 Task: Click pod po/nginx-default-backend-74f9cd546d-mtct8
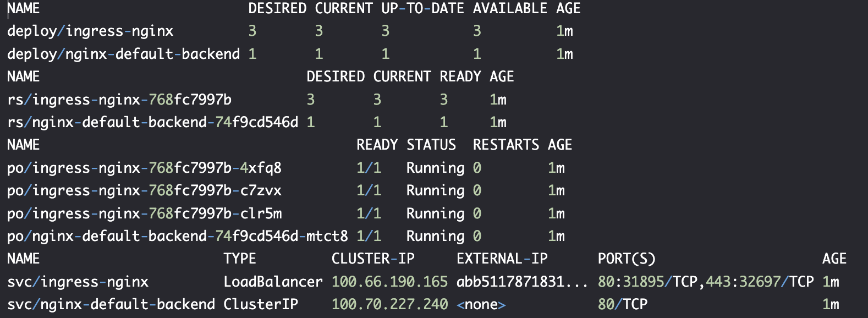point(178,236)
